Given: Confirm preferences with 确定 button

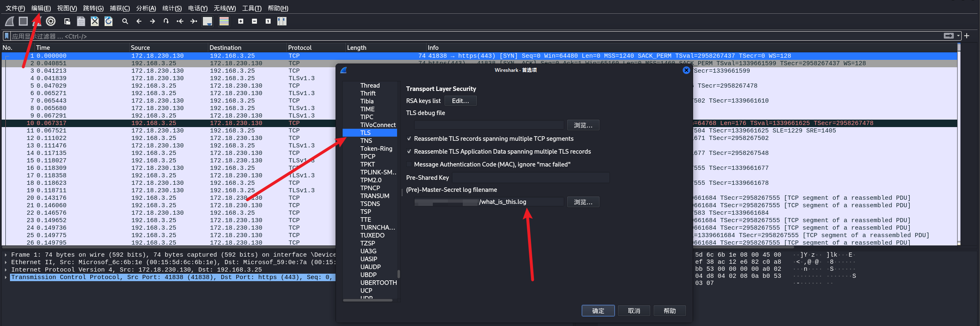Looking at the screenshot, I should pyautogui.click(x=598, y=311).
